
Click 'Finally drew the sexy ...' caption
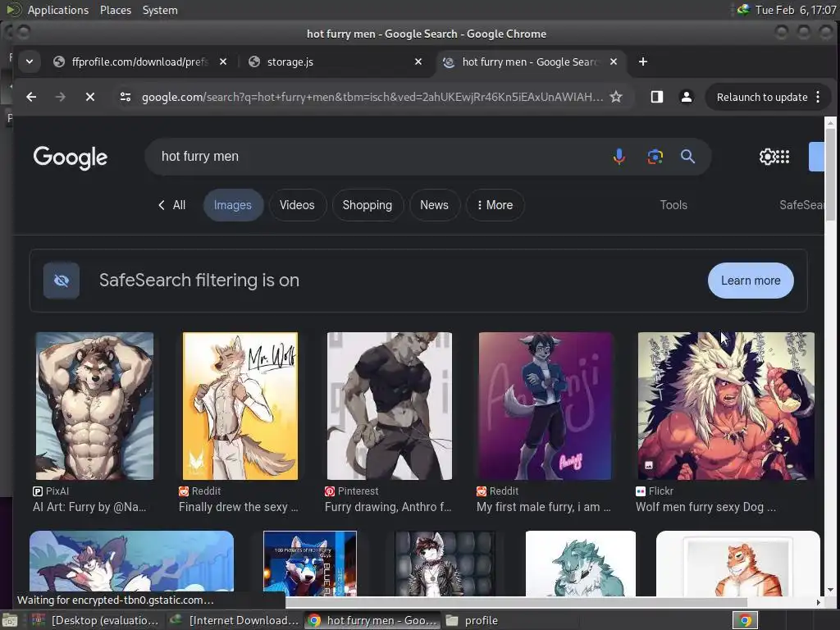point(239,507)
